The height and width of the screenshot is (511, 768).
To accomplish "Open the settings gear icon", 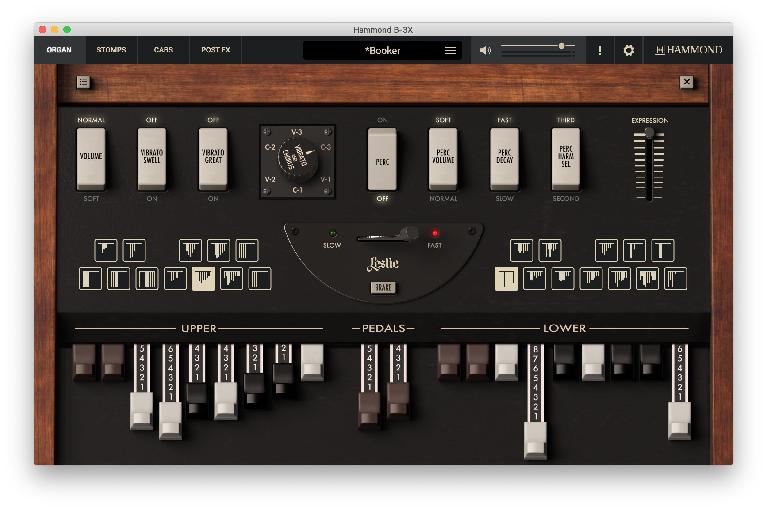I will [x=628, y=50].
